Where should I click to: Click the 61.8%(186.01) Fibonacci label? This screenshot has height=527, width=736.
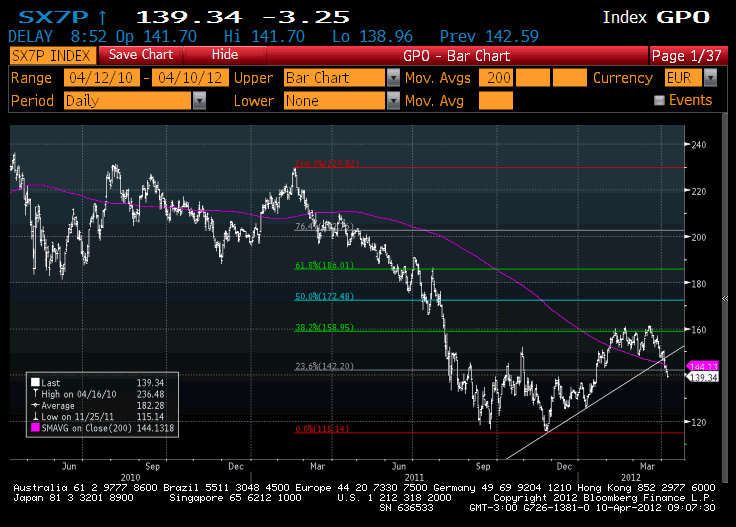click(x=324, y=265)
